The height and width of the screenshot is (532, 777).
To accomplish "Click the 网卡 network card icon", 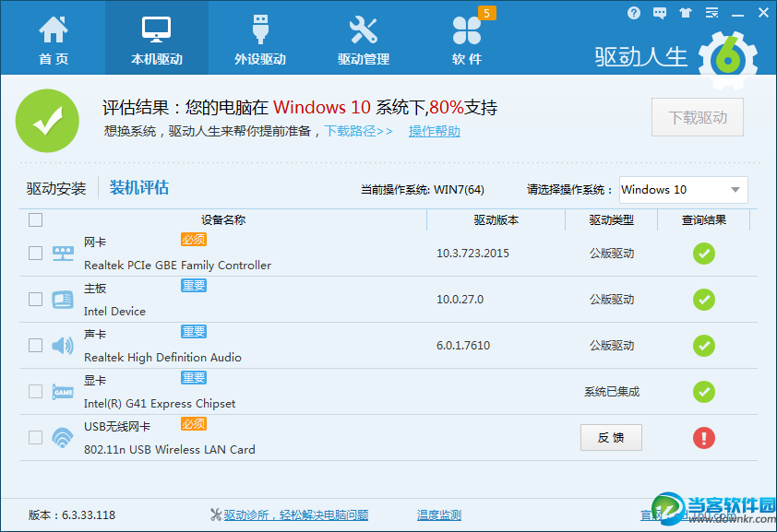I will (63, 254).
